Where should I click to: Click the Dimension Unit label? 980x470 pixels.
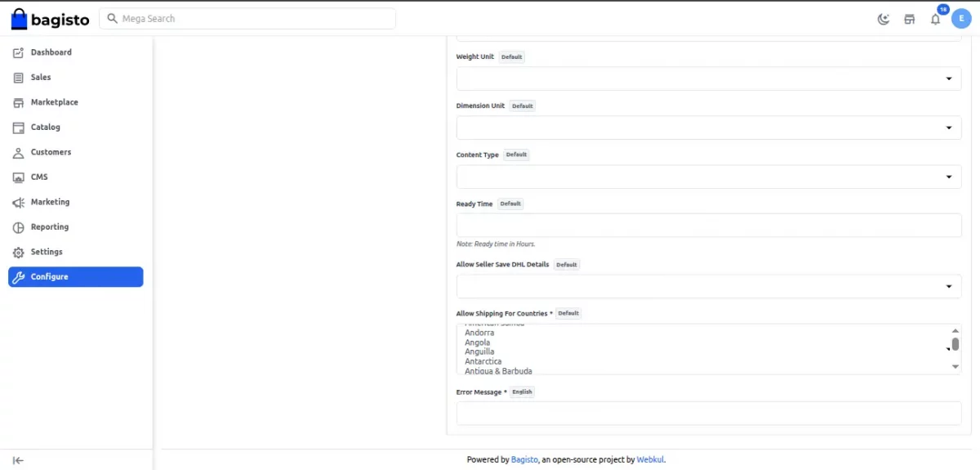(x=480, y=106)
